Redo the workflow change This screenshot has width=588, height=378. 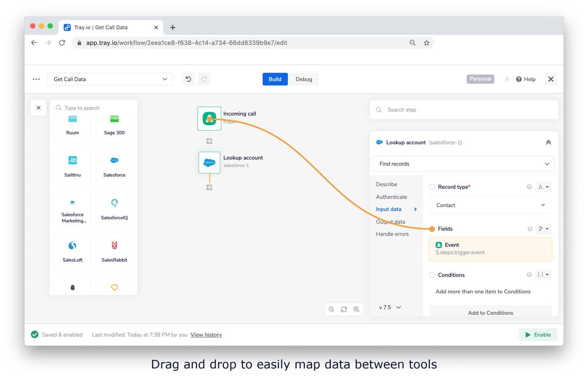point(204,79)
